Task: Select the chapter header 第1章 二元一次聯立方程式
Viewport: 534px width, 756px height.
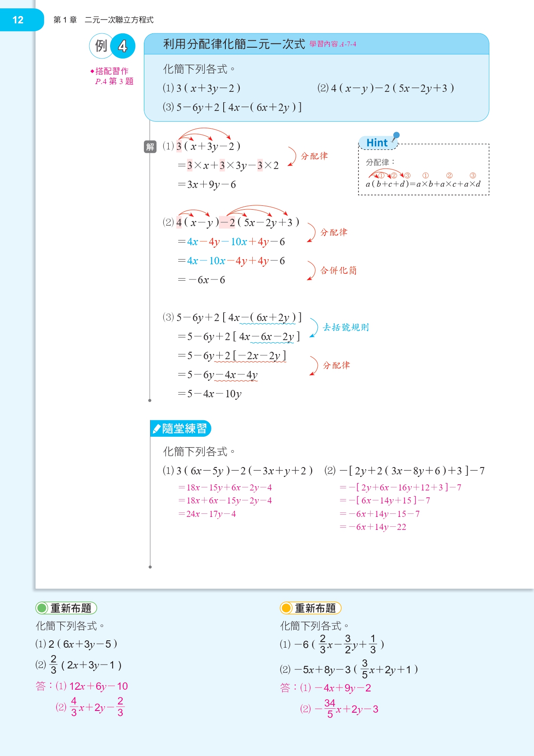Action: pos(103,20)
